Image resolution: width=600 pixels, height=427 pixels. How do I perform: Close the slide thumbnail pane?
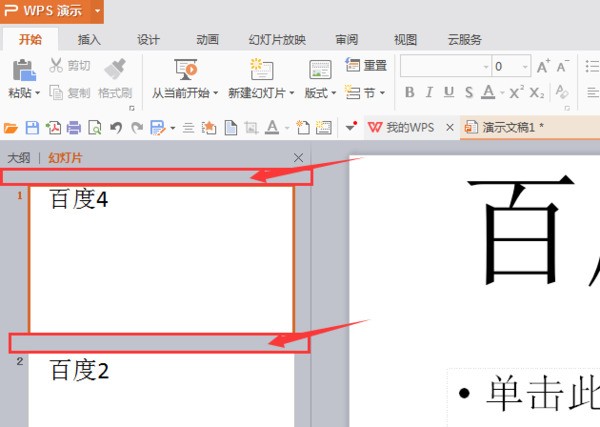tap(298, 158)
